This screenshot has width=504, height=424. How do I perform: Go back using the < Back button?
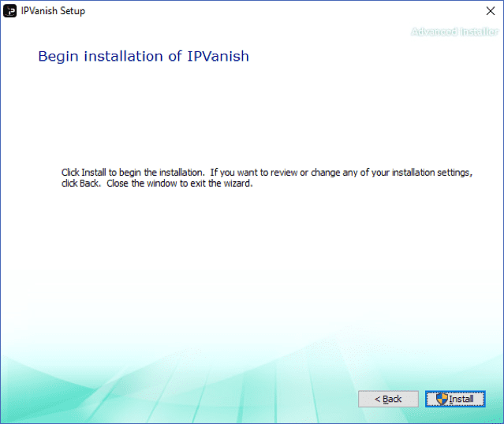point(388,399)
